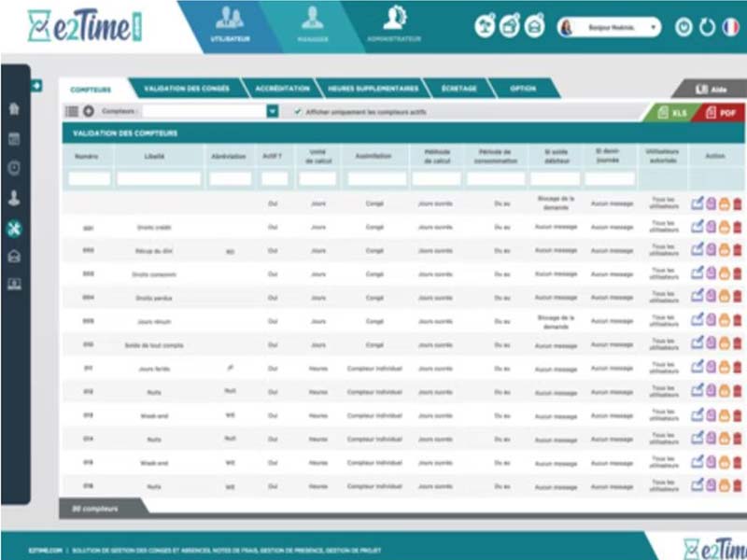Open the stamp icon in sidebar
The image size is (747, 560).
14,198
